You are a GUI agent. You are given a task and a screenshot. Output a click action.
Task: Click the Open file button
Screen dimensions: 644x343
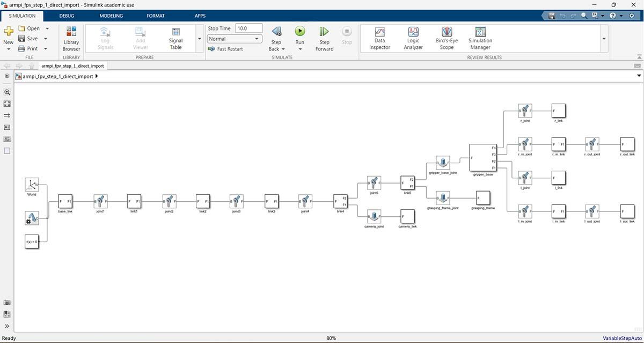[x=28, y=28]
